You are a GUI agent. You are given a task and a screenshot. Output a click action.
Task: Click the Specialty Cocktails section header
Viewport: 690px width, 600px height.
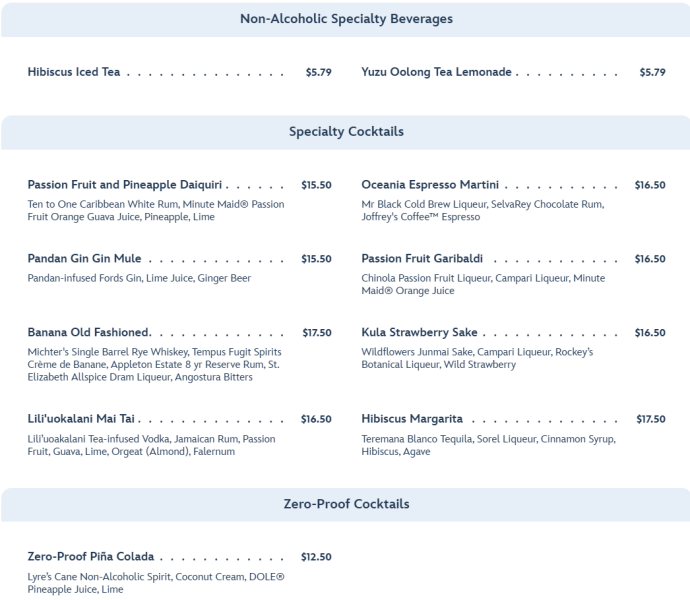coord(346,132)
